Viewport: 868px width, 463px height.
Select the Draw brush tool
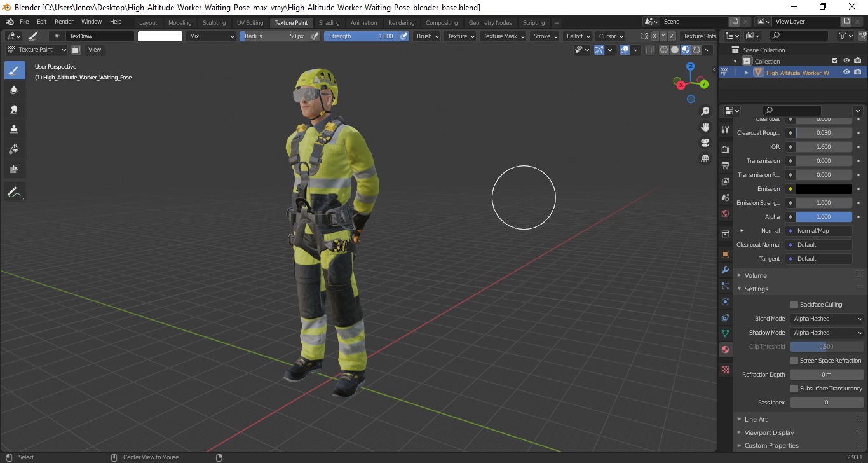15,71
